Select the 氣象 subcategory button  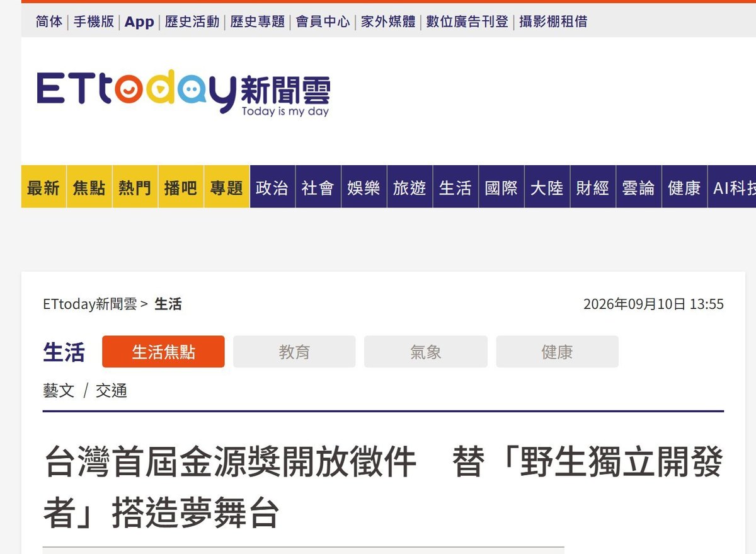tap(426, 352)
